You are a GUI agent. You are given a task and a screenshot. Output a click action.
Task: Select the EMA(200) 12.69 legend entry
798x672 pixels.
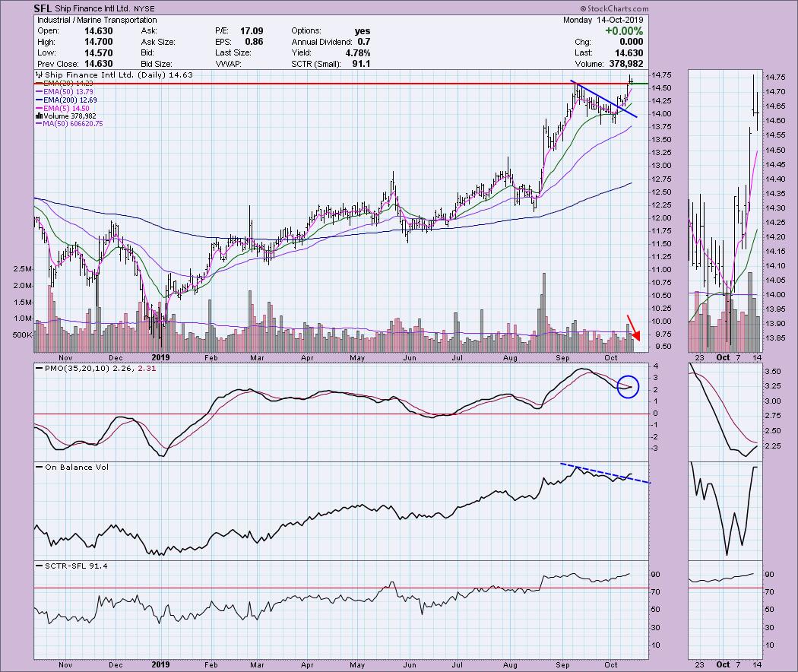[66, 100]
